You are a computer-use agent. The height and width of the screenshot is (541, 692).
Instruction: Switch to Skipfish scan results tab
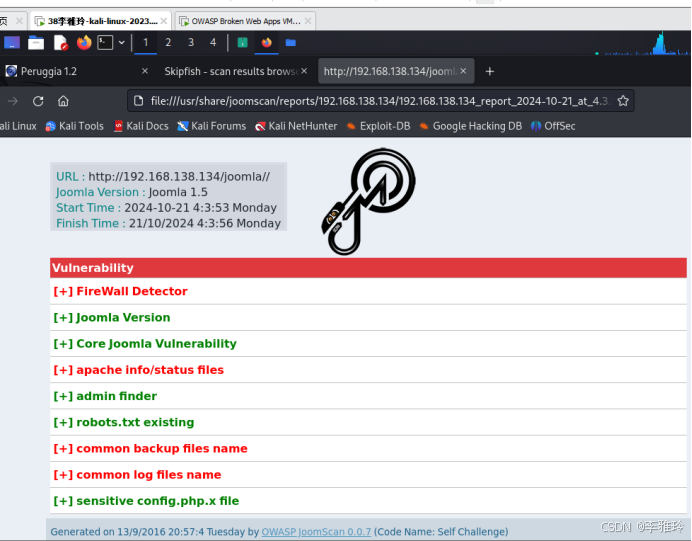[x=236, y=71]
